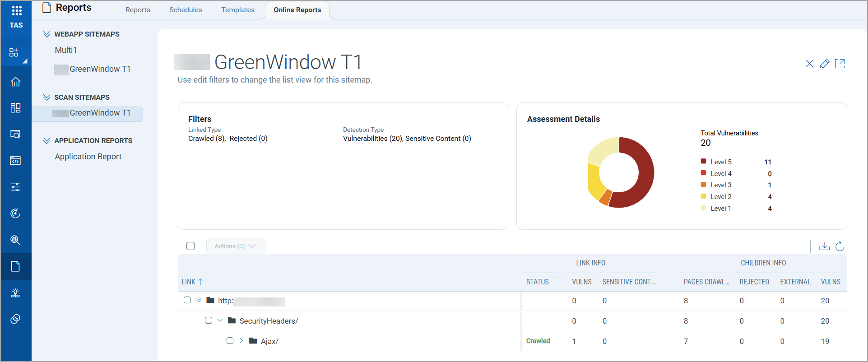Select the Ajax/ row checkbox
Image resolution: width=868 pixels, height=362 pixels.
tap(230, 341)
